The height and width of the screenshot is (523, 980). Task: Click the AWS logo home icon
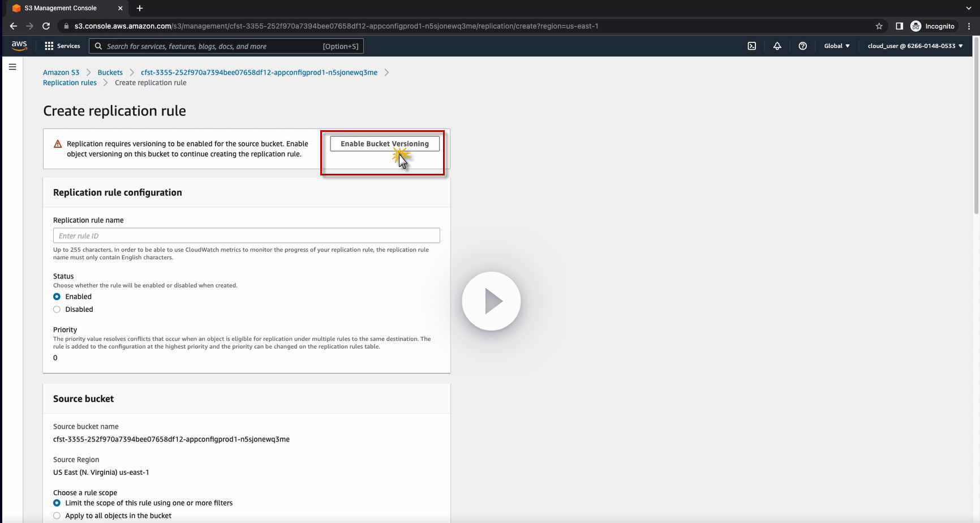point(19,46)
